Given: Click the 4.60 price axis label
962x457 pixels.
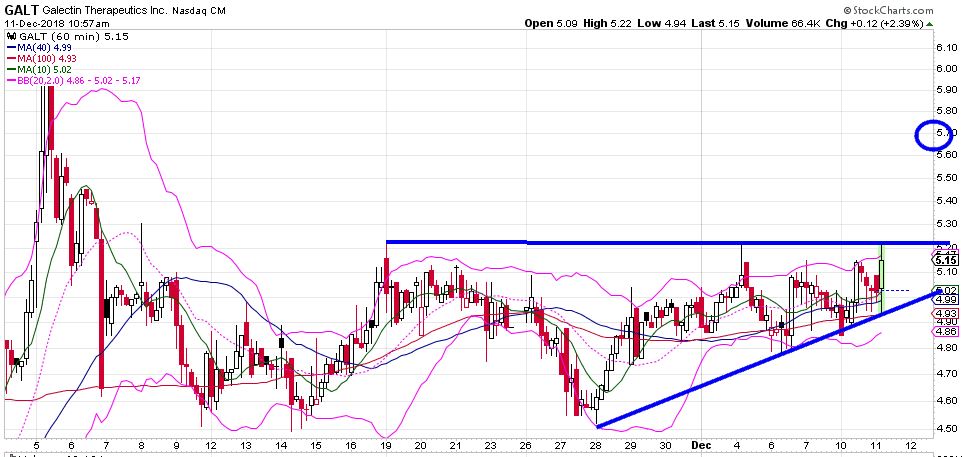Looking at the screenshot, I should [948, 401].
